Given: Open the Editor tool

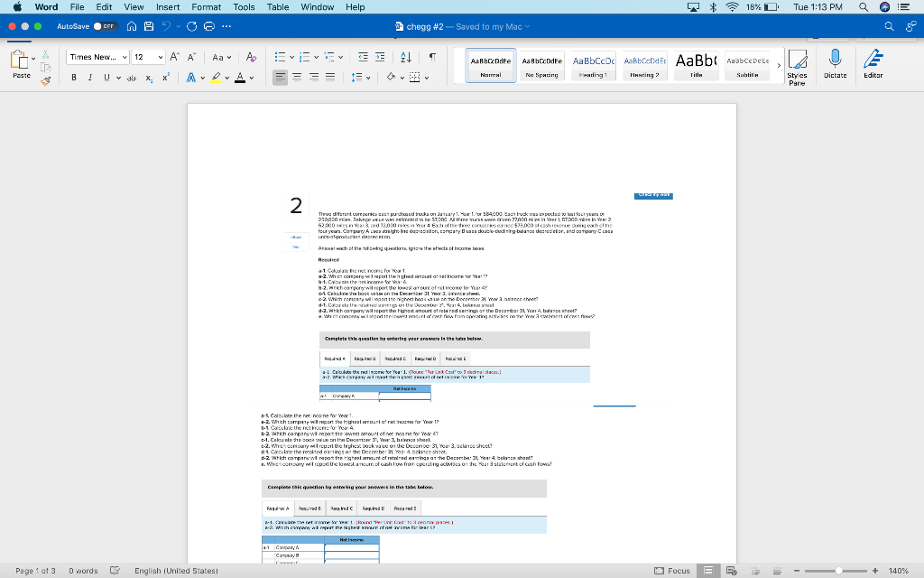Looking at the screenshot, I should pos(873,63).
